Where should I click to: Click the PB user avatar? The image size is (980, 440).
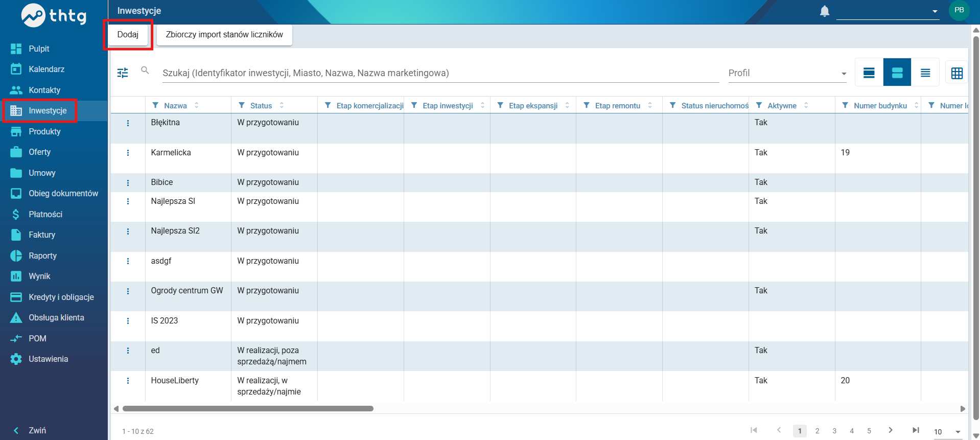pos(959,10)
